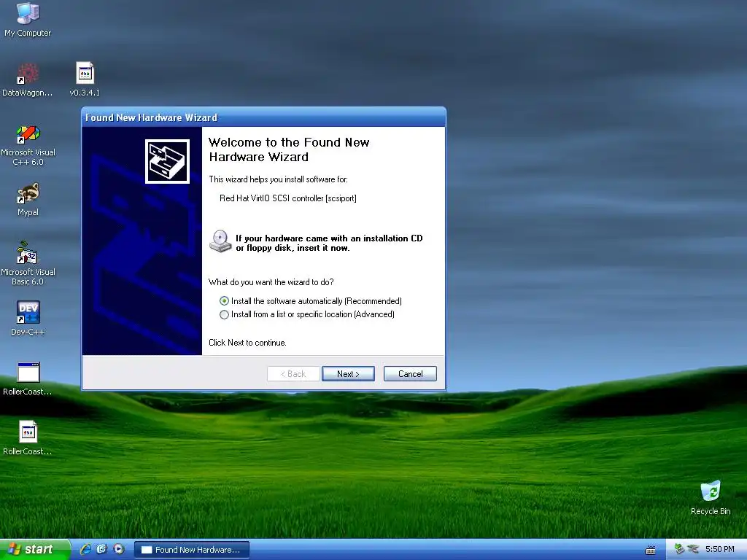The width and height of the screenshot is (747, 560).
Task: Select the v0.3.4.1 file icon
Action: 85,79
